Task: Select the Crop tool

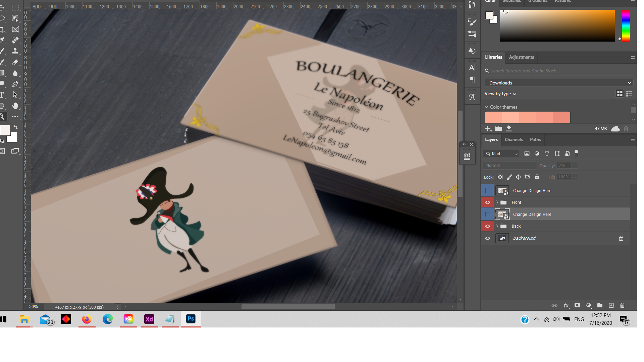Action: pyautogui.click(x=3, y=29)
